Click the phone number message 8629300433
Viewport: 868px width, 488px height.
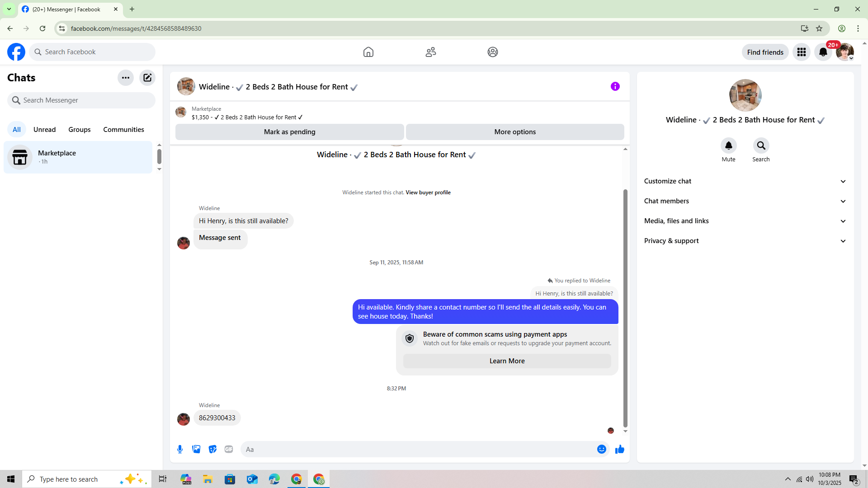click(x=217, y=418)
